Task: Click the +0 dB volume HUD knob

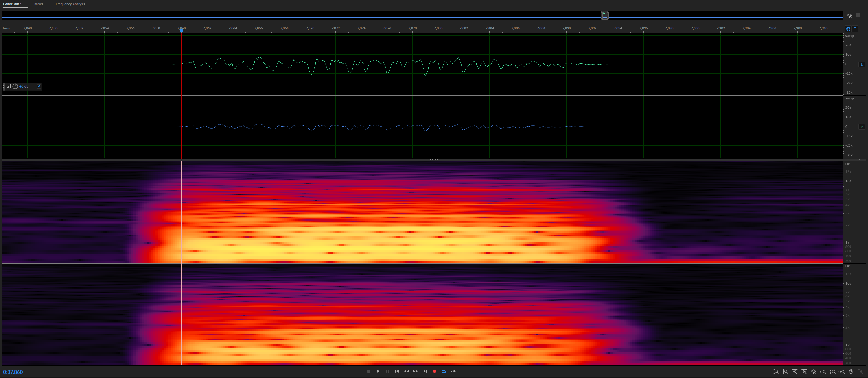Action: pos(15,87)
